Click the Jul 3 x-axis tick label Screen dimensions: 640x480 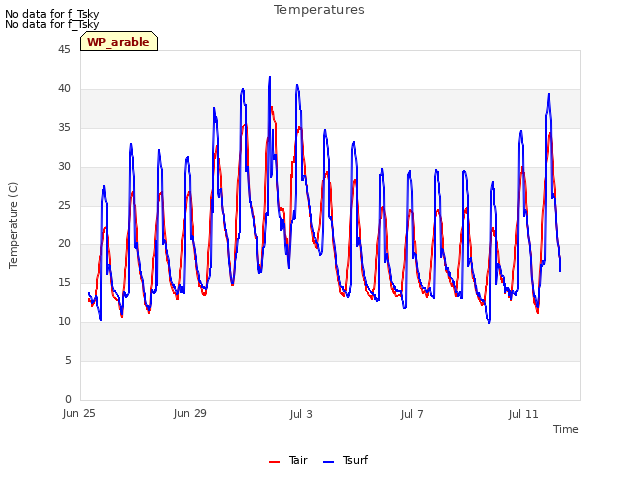point(301,414)
